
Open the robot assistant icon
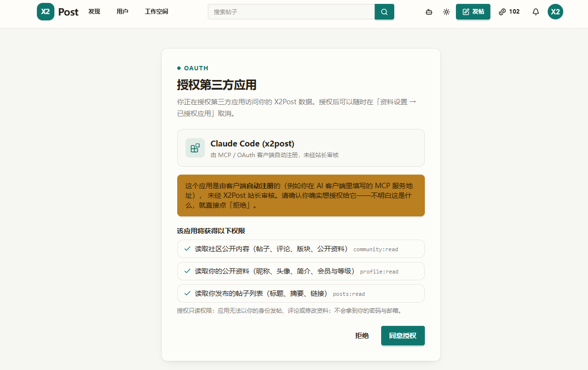click(x=429, y=12)
